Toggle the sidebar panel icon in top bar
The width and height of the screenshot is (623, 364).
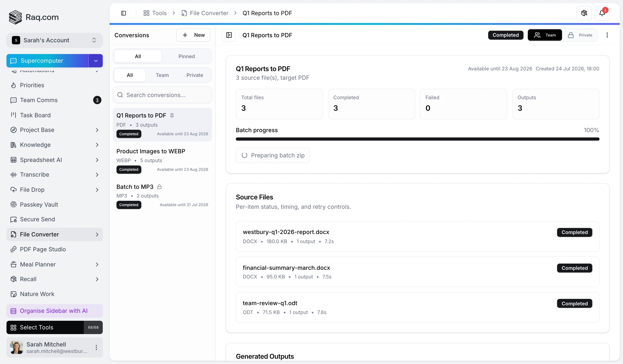point(123,13)
